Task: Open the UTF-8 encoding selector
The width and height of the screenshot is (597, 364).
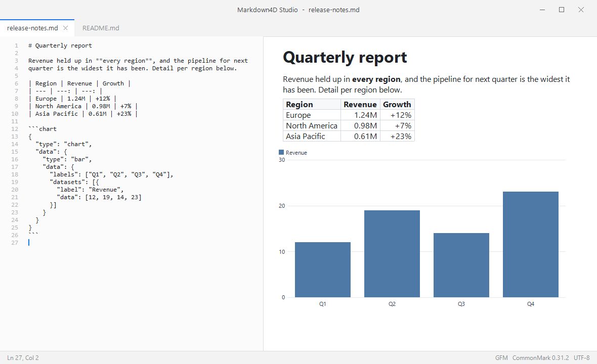Action: (582, 358)
